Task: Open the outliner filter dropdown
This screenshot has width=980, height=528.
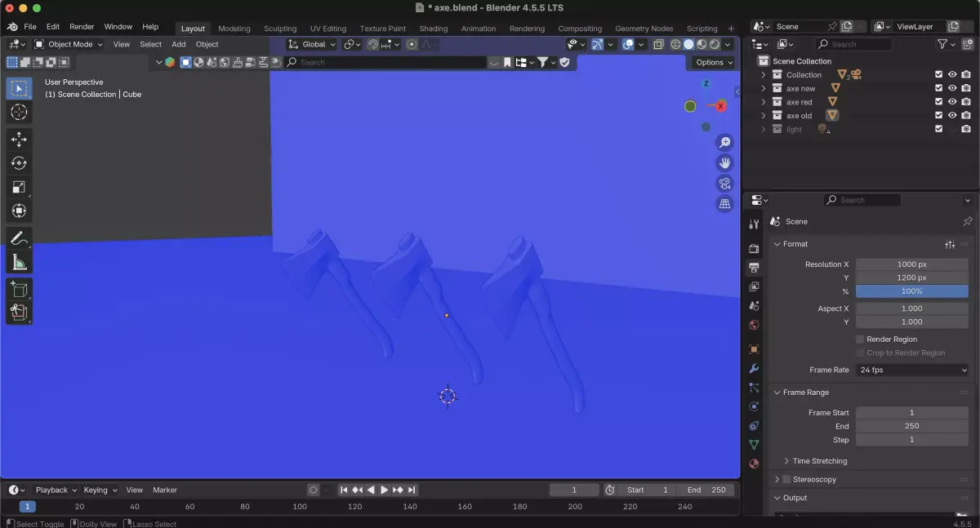Action: pos(947,44)
